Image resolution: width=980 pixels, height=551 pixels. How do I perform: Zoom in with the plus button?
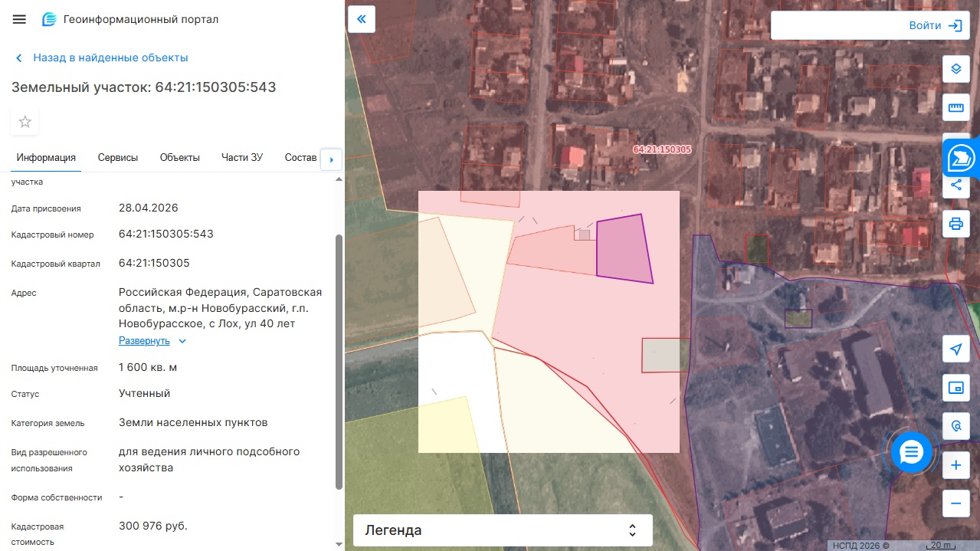click(955, 465)
